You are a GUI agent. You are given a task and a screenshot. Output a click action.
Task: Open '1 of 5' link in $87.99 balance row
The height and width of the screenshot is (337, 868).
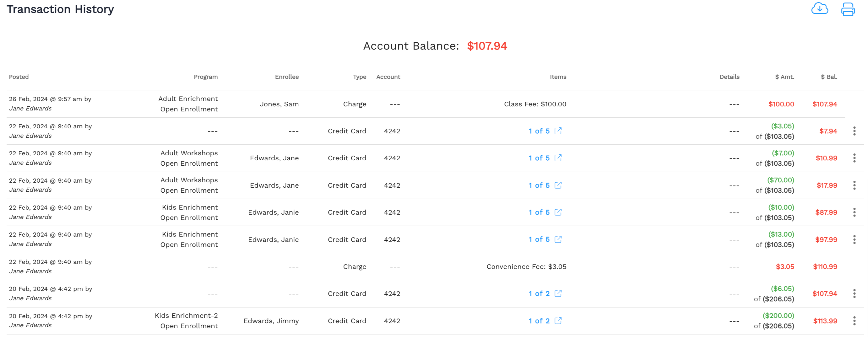pos(539,212)
